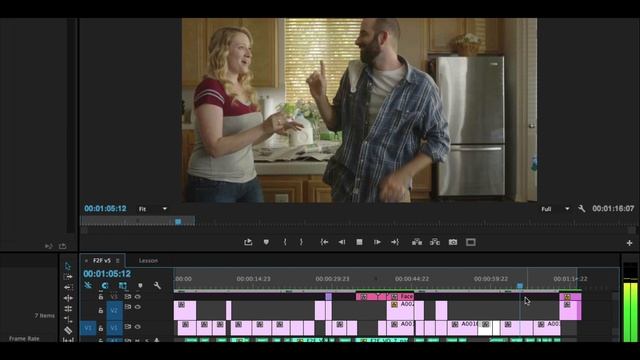Click the timeline playhead marker
The width and height of the screenshot is (640, 360).
520,286
